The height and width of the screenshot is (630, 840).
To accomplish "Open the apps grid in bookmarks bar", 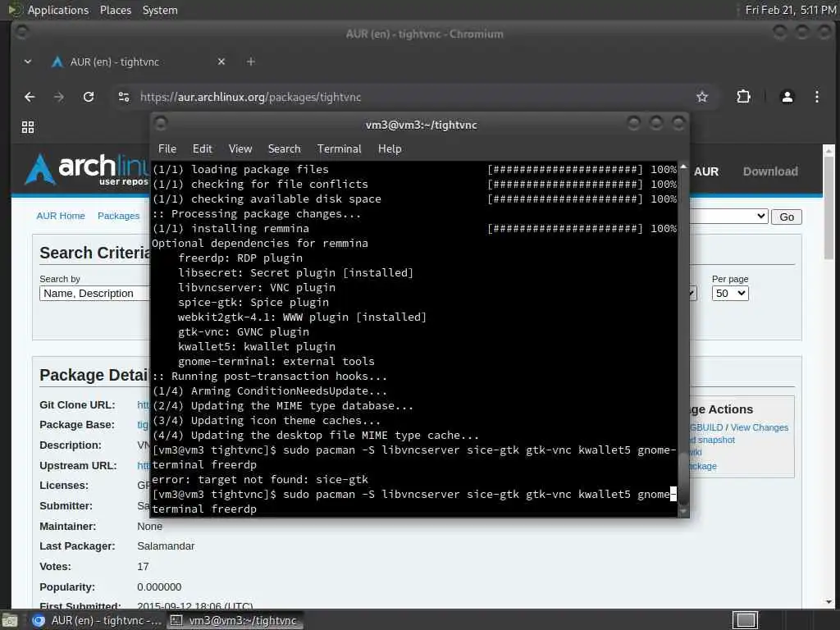I will [x=28, y=127].
